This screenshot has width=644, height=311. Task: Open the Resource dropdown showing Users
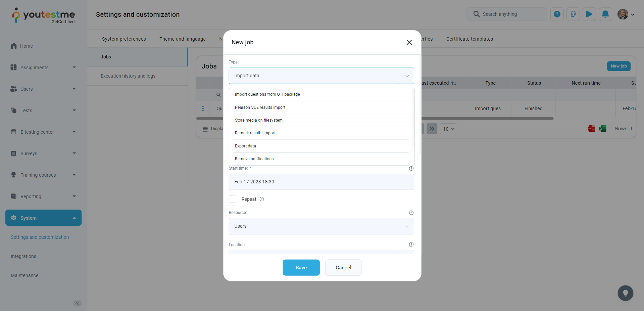(321, 226)
